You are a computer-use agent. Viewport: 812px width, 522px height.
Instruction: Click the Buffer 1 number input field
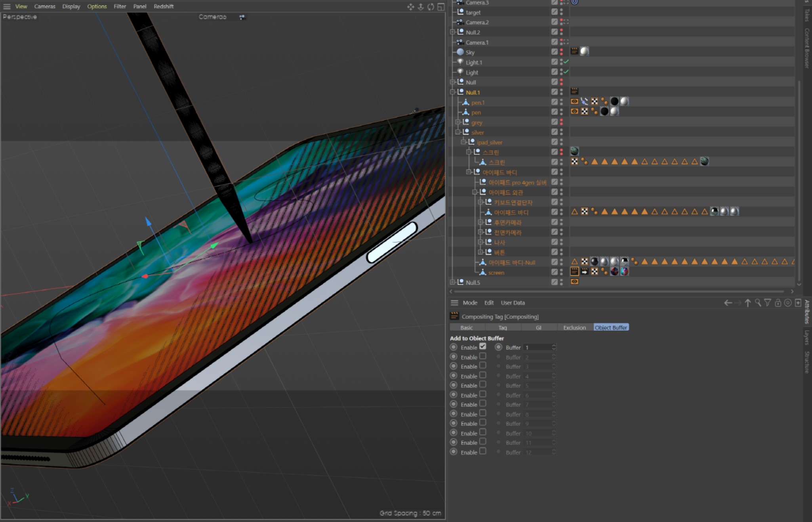(x=537, y=347)
